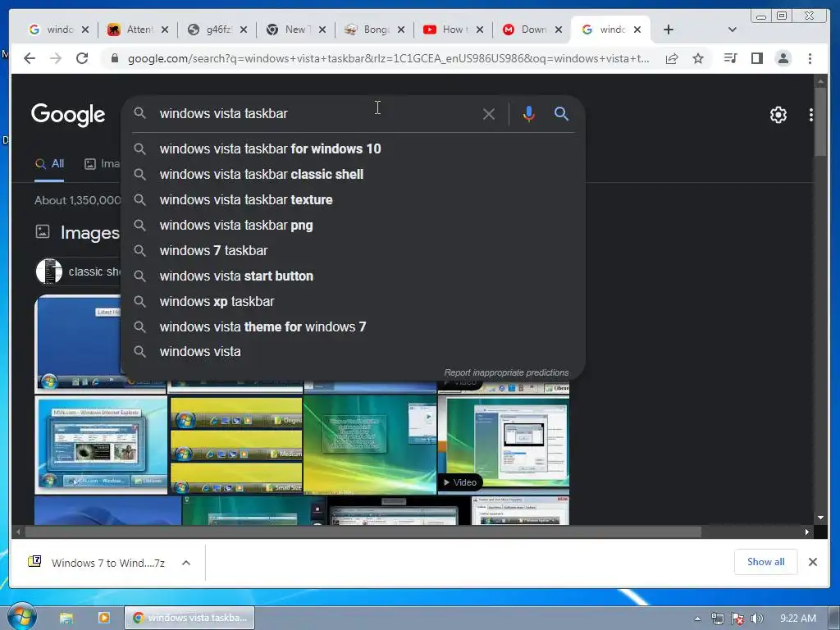The height and width of the screenshot is (630, 840).
Task: Click Show all downloads button
Action: tap(765, 561)
